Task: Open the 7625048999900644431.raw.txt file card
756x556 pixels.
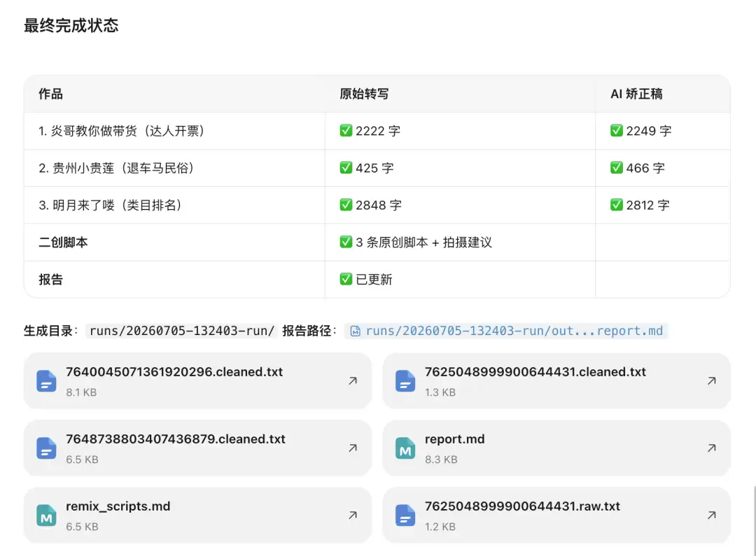Action: 556,515
